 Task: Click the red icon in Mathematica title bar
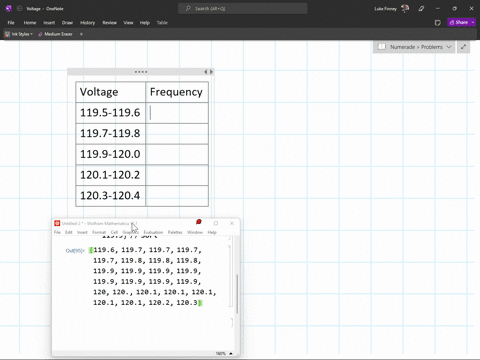click(x=199, y=222)
